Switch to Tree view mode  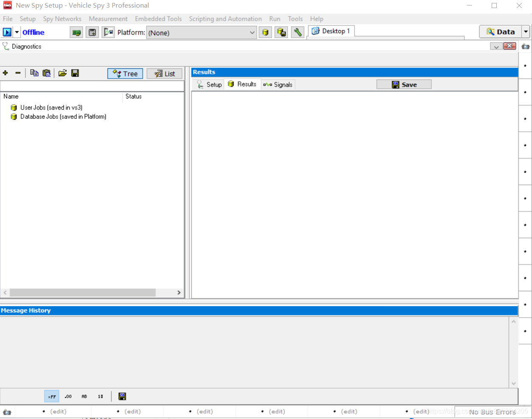pyautogui.click(x=125, y=73)
